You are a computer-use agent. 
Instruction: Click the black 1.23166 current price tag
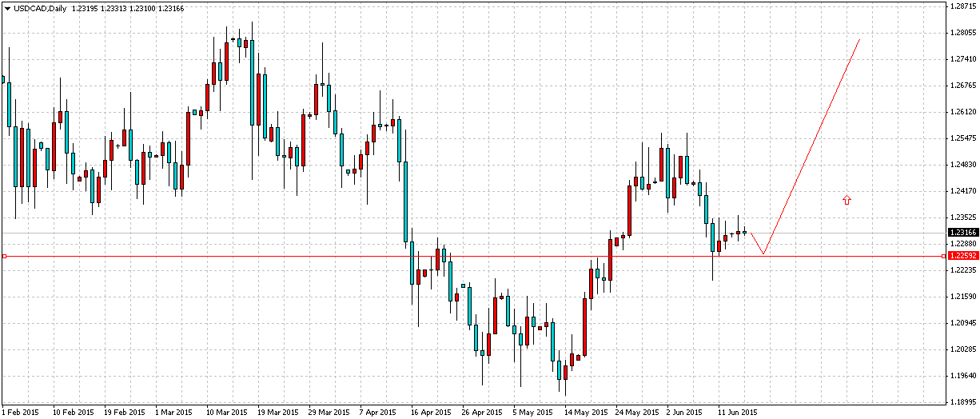pos(962,233)
